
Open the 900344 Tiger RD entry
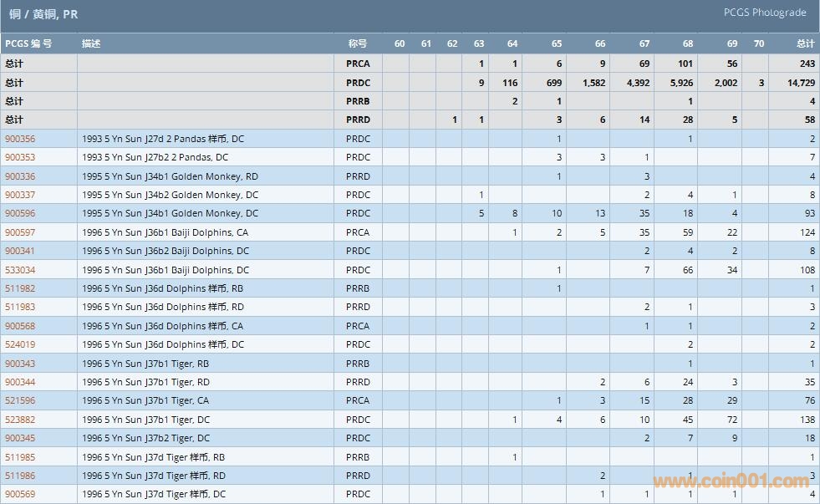point(20,382)
